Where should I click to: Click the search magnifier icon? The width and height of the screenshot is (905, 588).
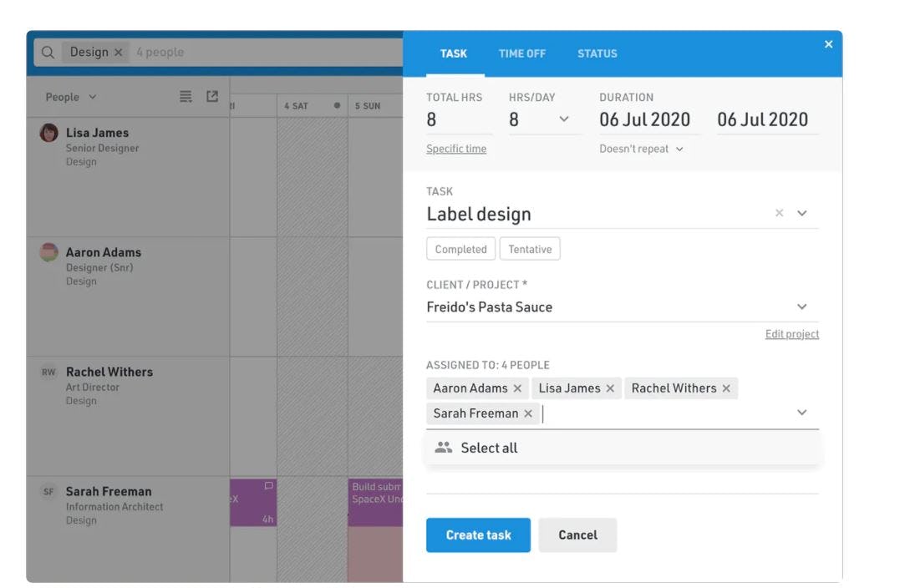[48, 53]
